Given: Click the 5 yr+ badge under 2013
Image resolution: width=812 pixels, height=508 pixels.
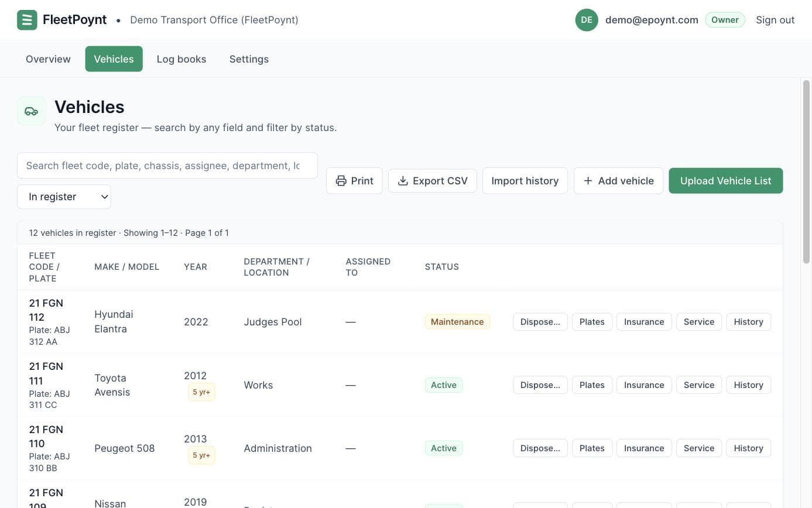Looking at the screenshot, I should tap(201, 455).
